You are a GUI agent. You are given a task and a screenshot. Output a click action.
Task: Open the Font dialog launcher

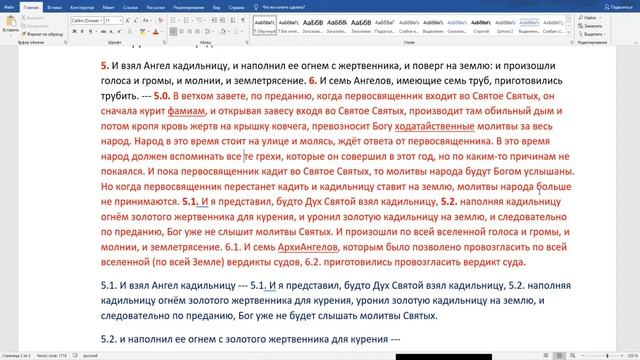point(164,42)
